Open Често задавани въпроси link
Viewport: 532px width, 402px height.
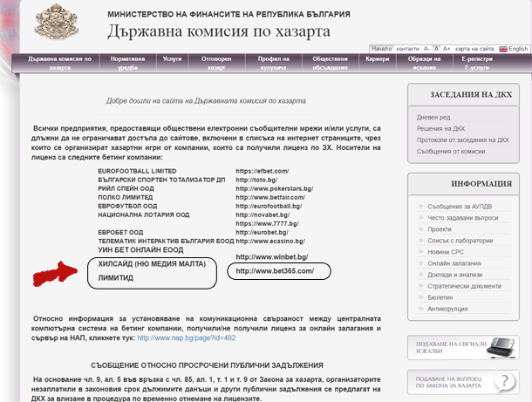[x=463, y=218]
